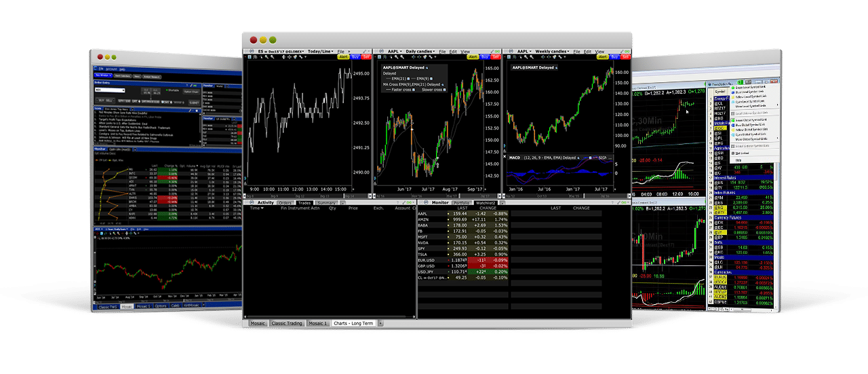Click Sell button in the Weekly candles chart
Viewport: 868px width, 374px height.
point(625,57)
